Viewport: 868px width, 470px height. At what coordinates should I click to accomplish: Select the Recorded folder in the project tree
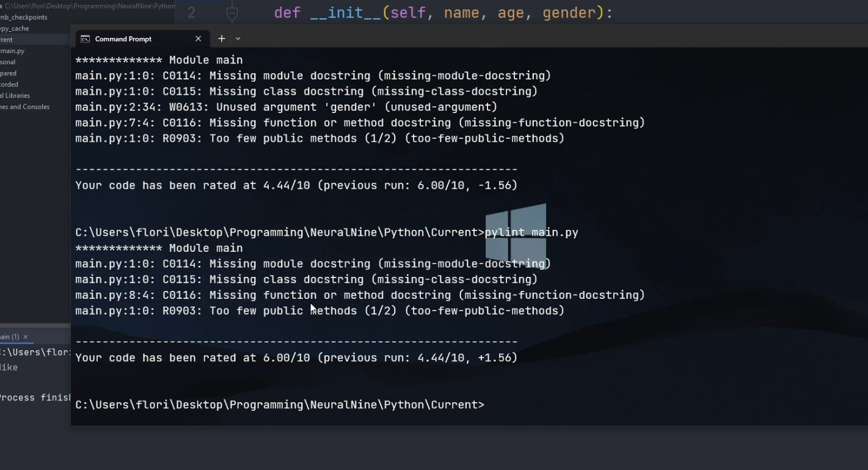click(9, 84)
